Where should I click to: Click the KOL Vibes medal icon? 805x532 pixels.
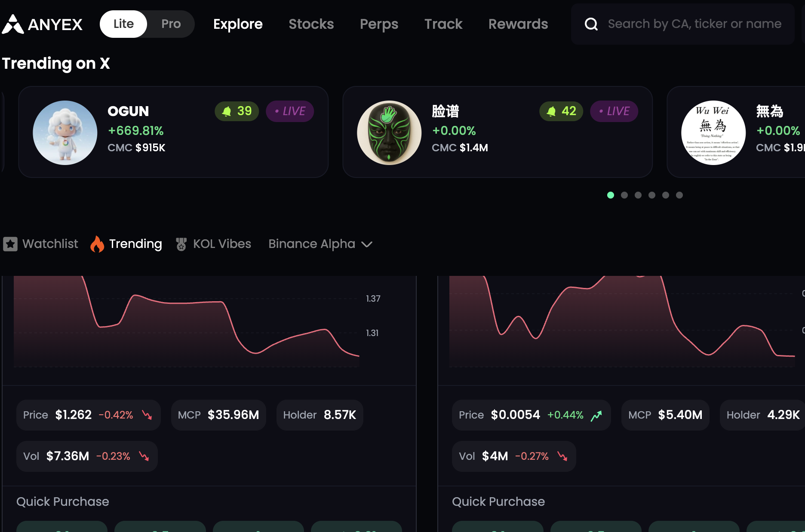pos(181,244)
